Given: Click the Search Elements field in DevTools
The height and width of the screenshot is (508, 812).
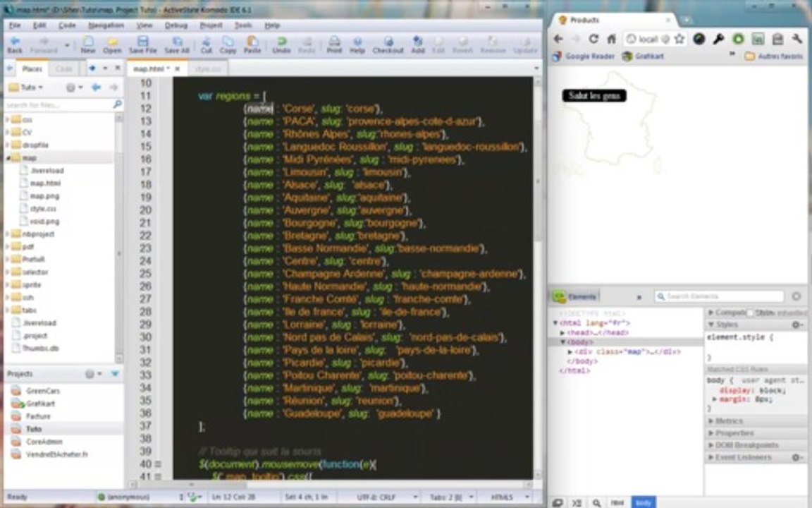Looking at the screenshot, I should 719,296.
